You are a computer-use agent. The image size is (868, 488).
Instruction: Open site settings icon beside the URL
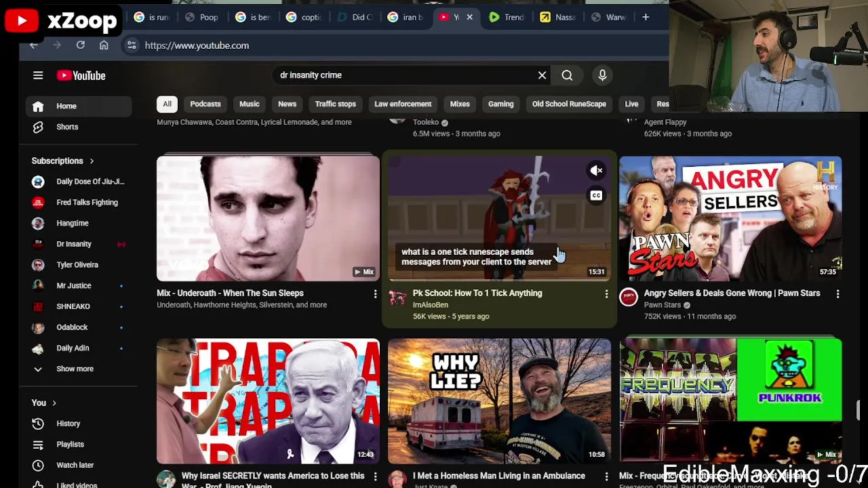pos(132,45)
